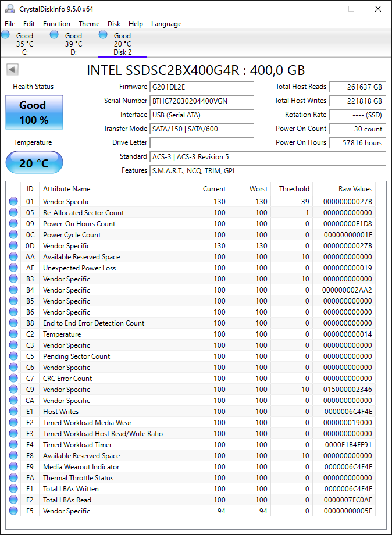Click the Rotation Rate value
The image size is (392, 535).
tap(358, 115)
